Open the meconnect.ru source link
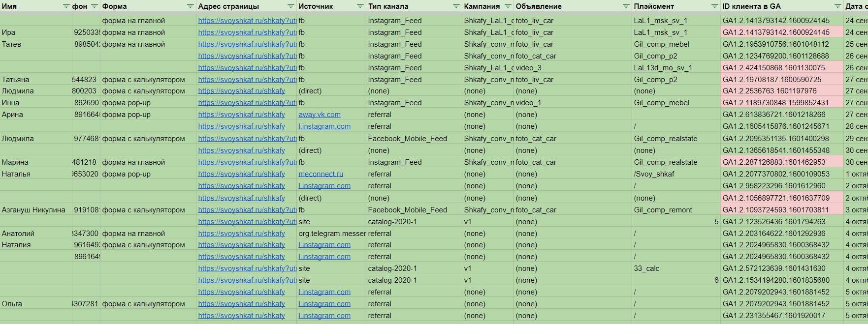Screen dimensions: 868x324 321,174
